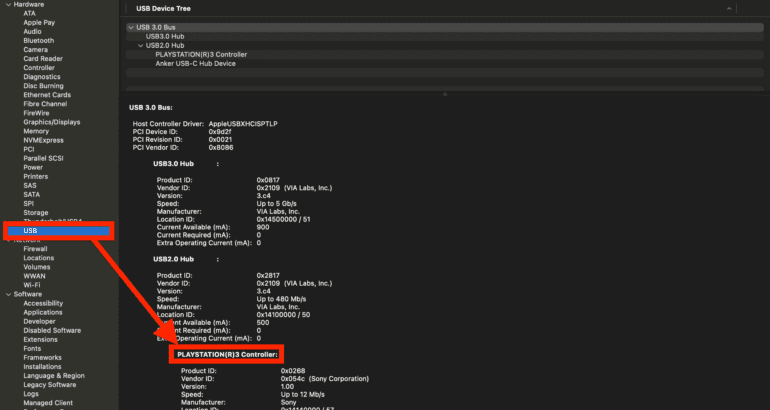Collapse the USB2.0 Hub disclosure triangle

(x=140, y=45)
